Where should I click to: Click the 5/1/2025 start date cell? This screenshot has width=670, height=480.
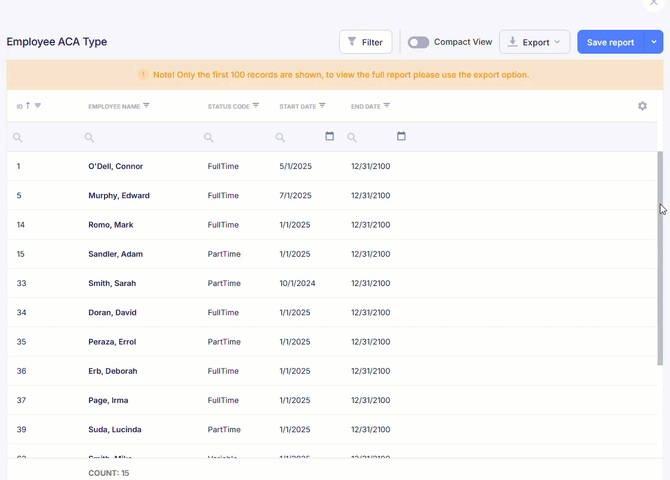pos(296,166)
